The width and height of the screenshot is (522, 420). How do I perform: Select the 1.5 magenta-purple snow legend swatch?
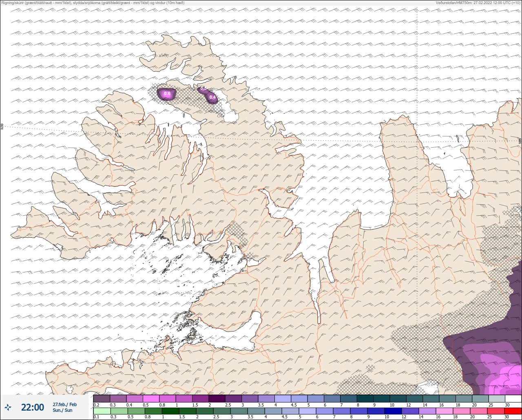(200, 398)
